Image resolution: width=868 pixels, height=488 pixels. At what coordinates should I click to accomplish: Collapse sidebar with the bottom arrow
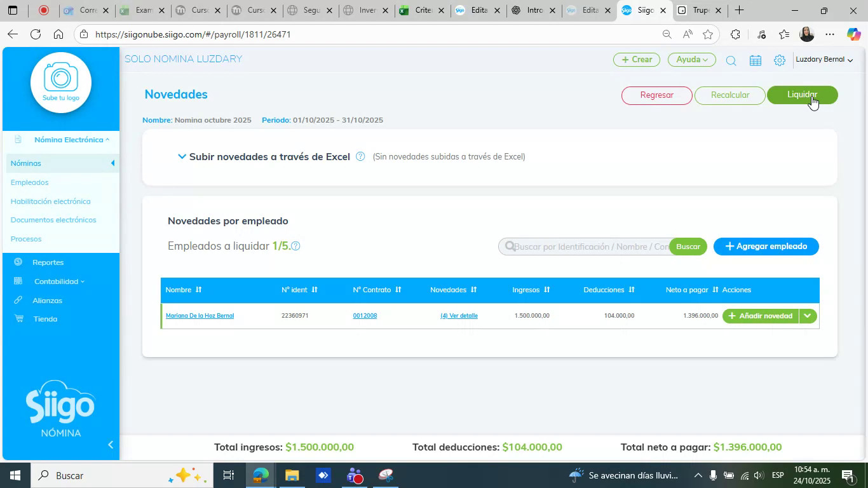pos(110,445)
